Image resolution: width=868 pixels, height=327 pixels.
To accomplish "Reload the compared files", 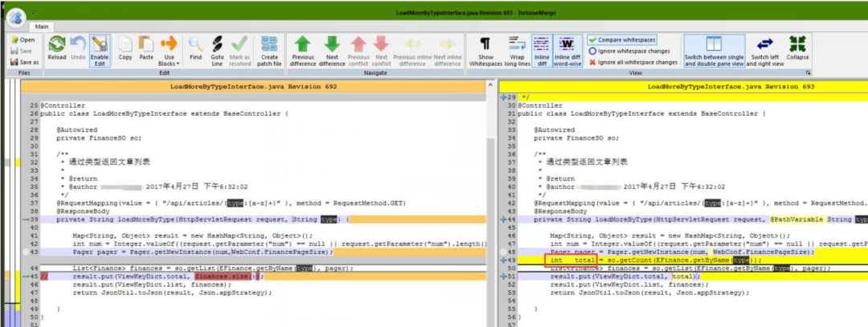I will click(x=56, y=49).
